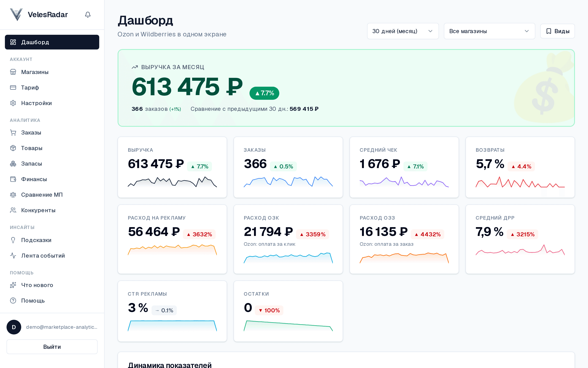This screenshot has height=368, width=588.
Task: Navigate to Настройки
Action: click(52, 103)
